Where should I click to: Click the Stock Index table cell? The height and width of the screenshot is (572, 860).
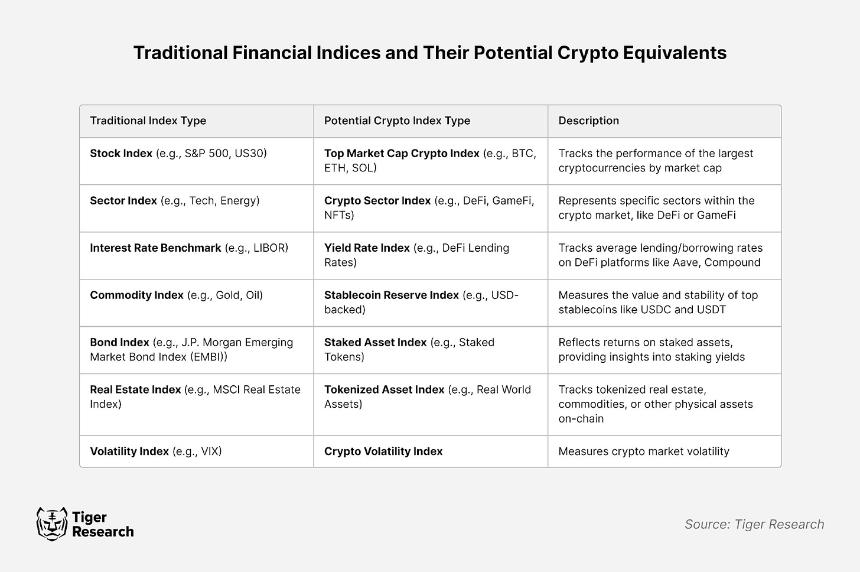pos(196,161)
